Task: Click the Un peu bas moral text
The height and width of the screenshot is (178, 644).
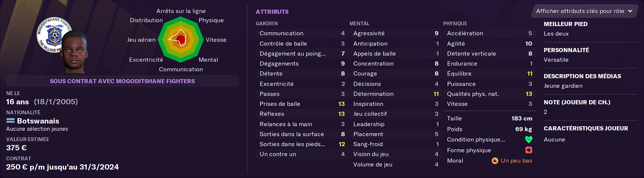Action: pos(517,161)
